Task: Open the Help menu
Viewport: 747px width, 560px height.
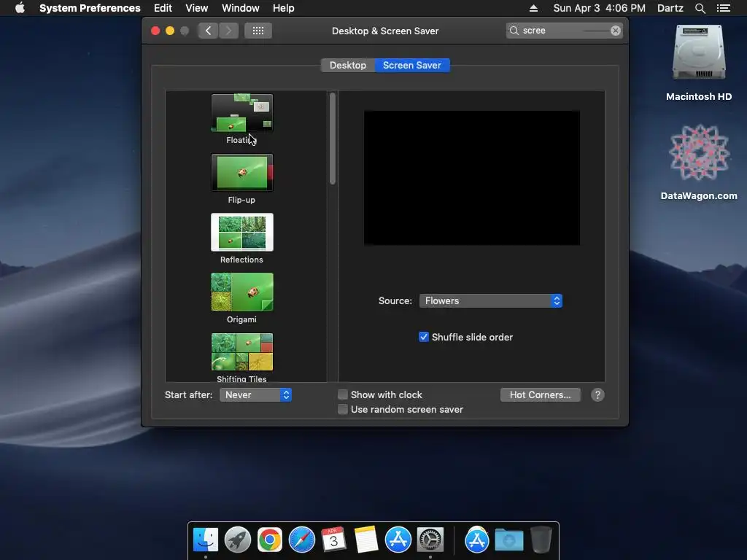Action: point(284,8)
